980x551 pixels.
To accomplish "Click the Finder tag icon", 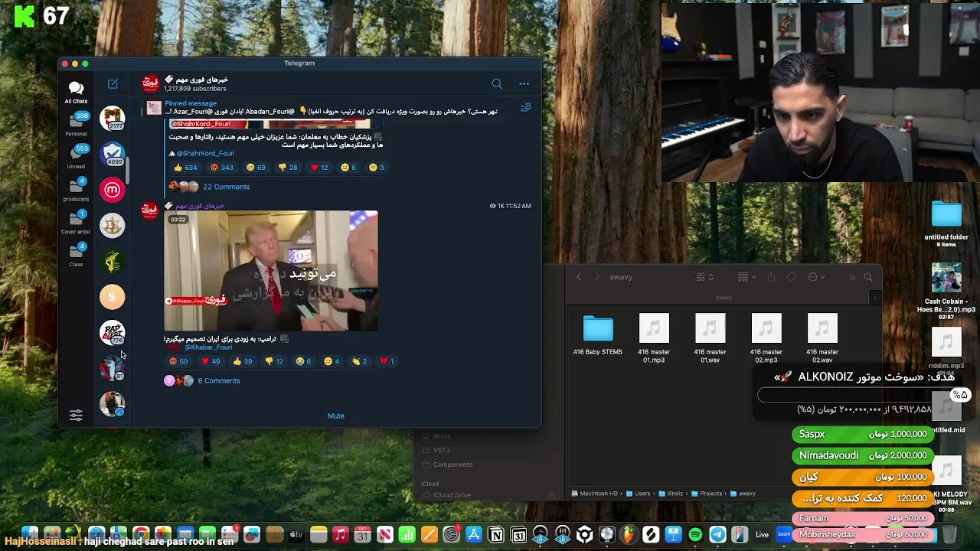I will (792, 277).
